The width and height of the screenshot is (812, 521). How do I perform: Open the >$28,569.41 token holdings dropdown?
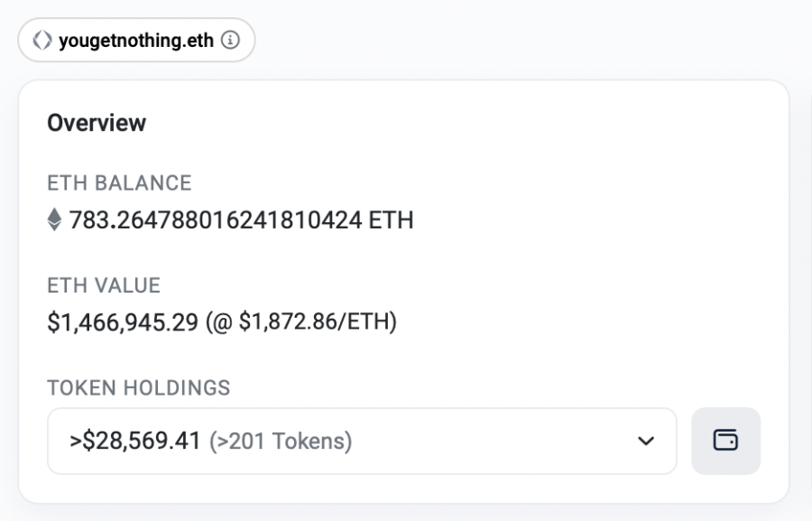pyautogui.click(x=362, y=442)
